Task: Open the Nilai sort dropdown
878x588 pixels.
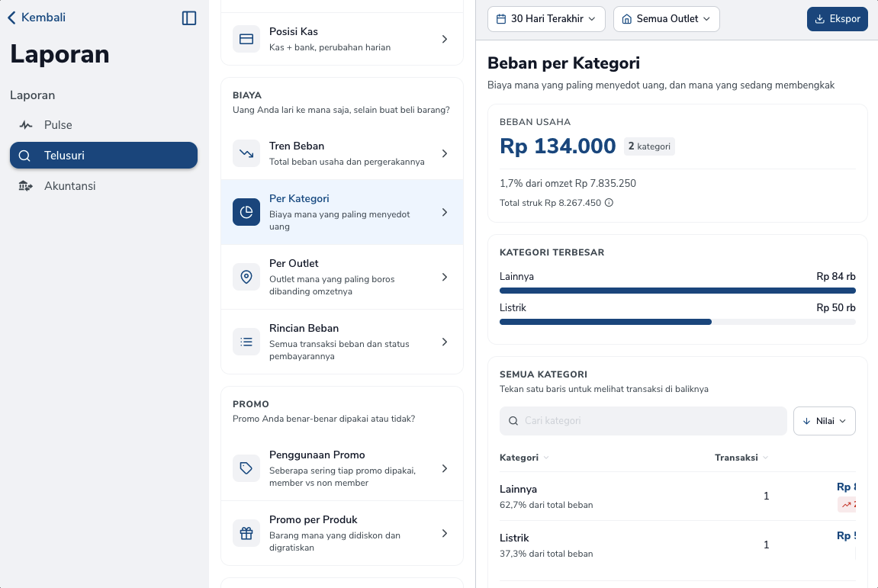Action: (x=825, y=421)
